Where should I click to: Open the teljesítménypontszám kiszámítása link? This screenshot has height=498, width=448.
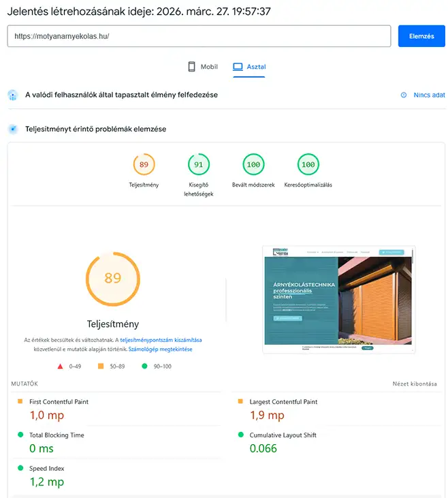pyautogui.click(x=161, y=340)
